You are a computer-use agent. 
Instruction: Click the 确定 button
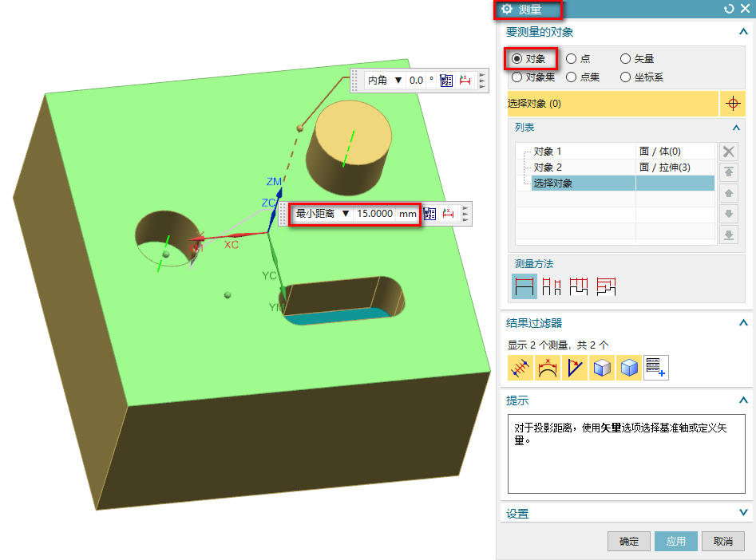(x=628, y=541)
